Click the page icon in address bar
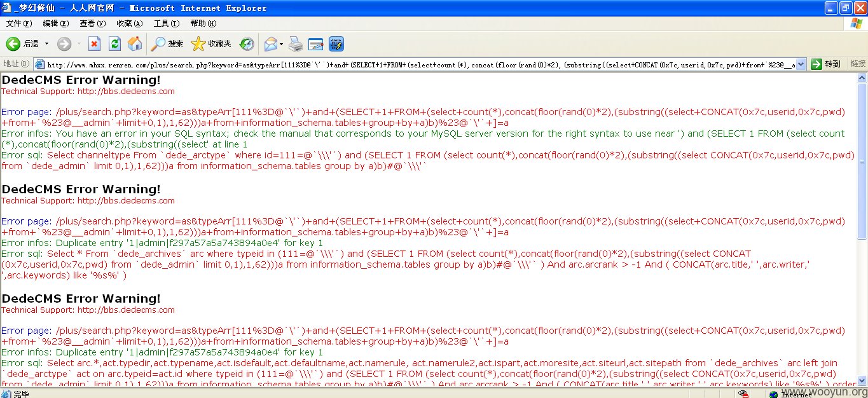Image resolution: width=868 pixels, height=398 pixels. (x=39, y=64)
